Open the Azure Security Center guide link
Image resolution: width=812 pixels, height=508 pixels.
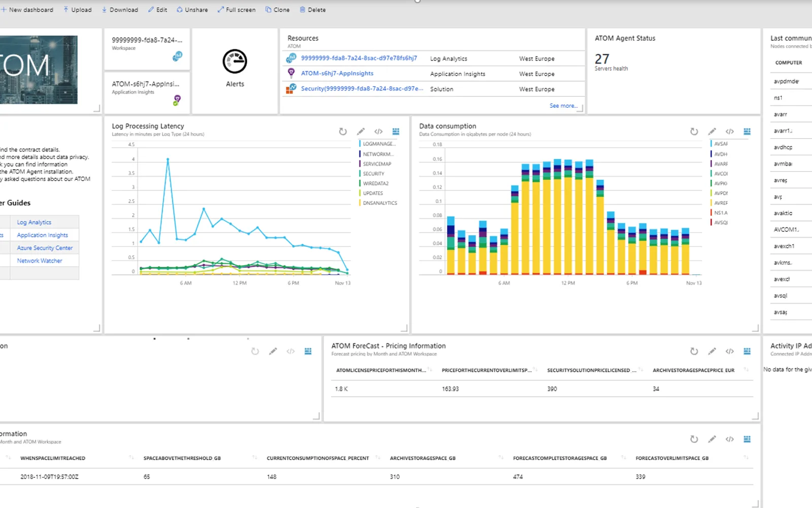click(45, 248)
